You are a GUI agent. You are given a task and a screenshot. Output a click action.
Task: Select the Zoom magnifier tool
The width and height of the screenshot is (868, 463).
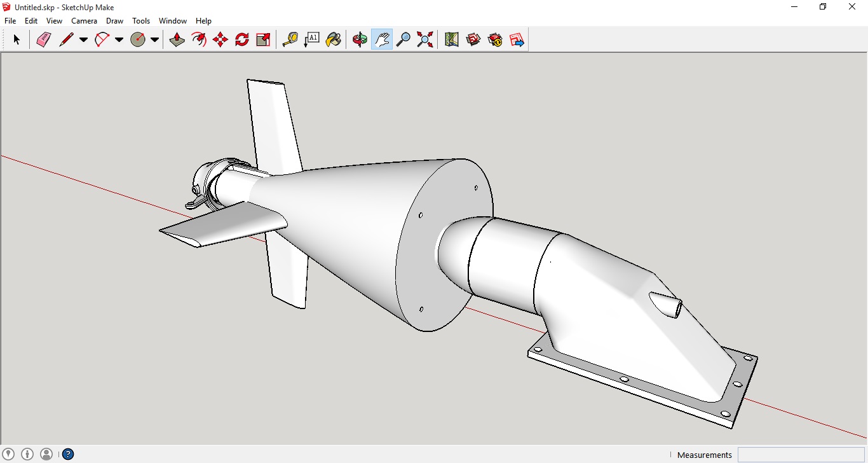403,40
